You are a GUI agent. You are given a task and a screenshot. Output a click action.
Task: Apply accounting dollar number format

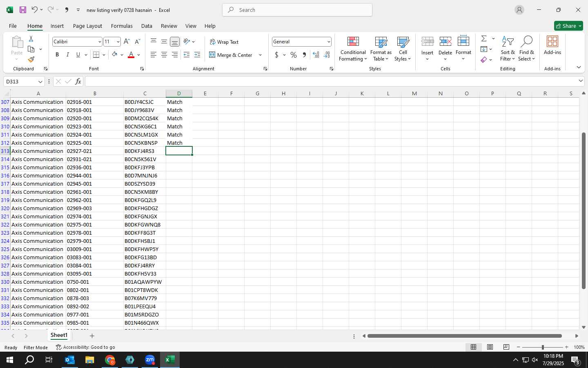coord(276,55)
